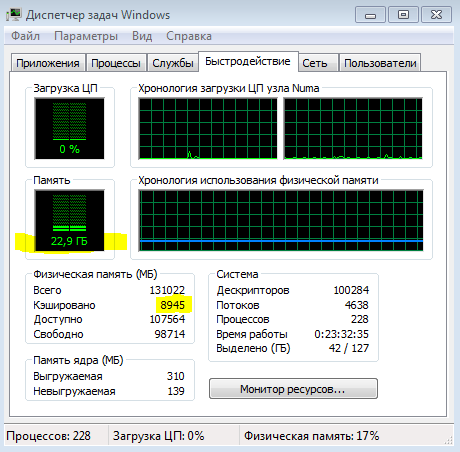This screenshot has width=460, height=452.
Task: Switch to the Процессы tab
Action: [116, 63]
